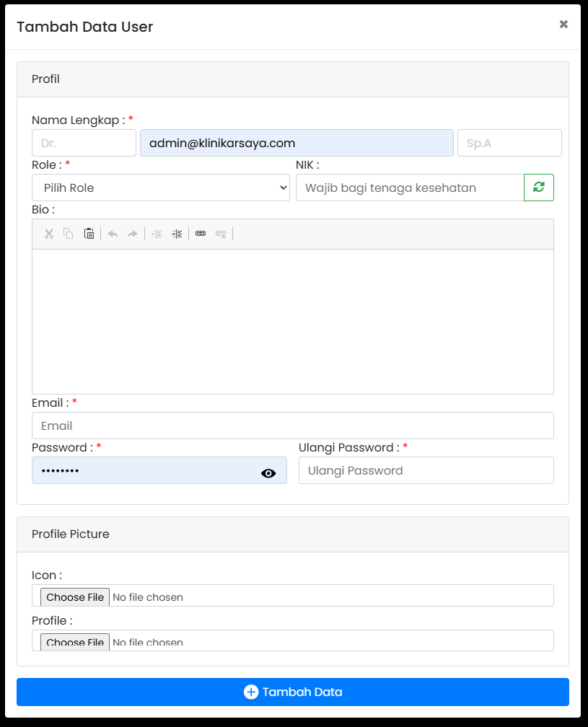Click the Tambah Data button
This screenshot has width=588, height=727.
point(294,691)
